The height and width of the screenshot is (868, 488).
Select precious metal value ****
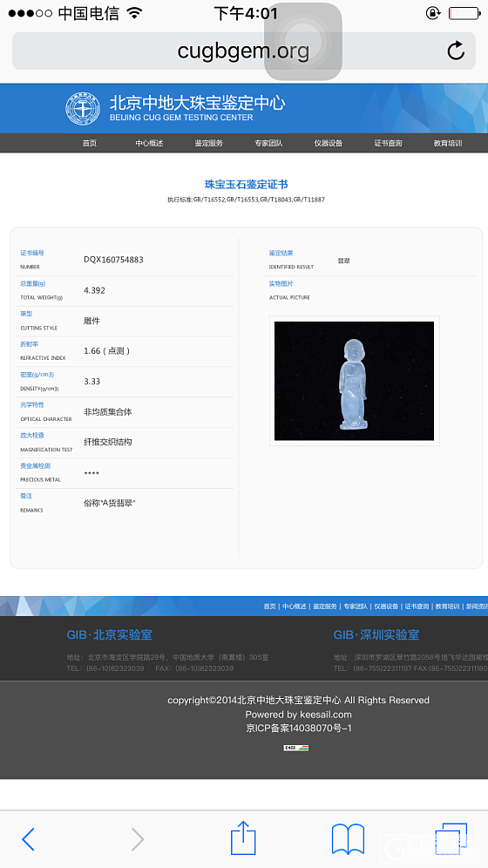click(91, 474)
